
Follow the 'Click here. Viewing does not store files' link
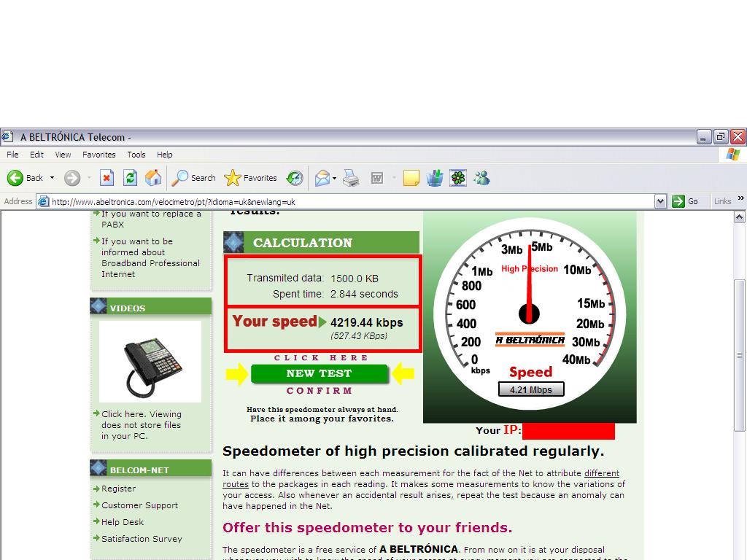coord(142,425)
